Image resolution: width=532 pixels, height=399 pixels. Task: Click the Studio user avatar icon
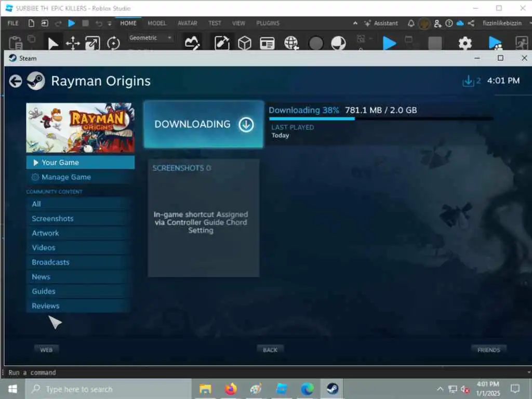(x=424, y=23)
